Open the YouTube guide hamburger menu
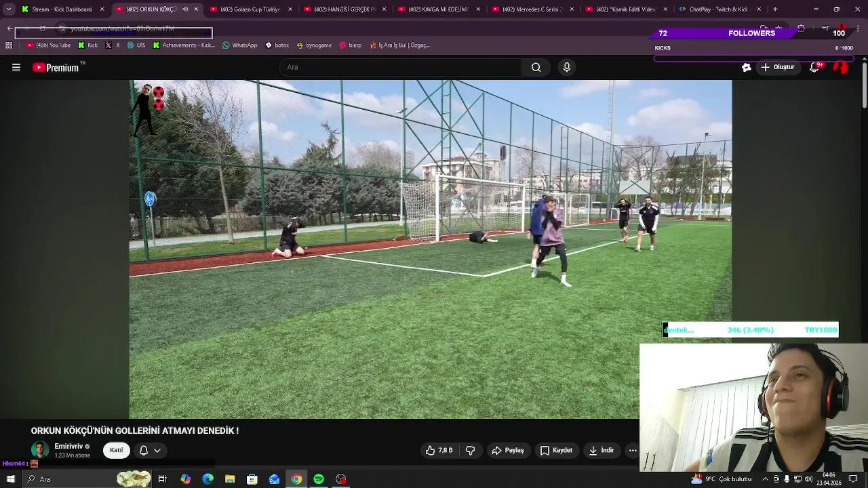This screenshot has height=488, width=868. pyautogui.click(x=16, y=67)
